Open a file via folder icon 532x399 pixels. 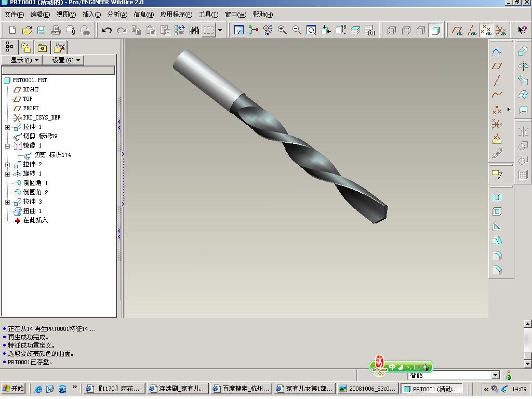[x=27, y=30]
